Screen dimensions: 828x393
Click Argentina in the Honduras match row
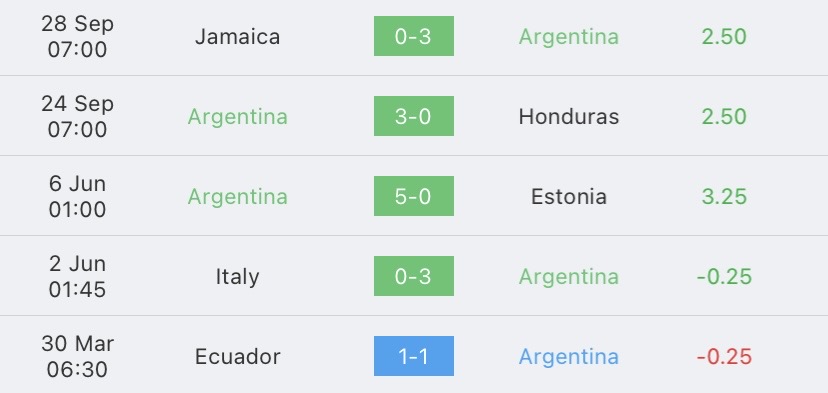[237, 117]
